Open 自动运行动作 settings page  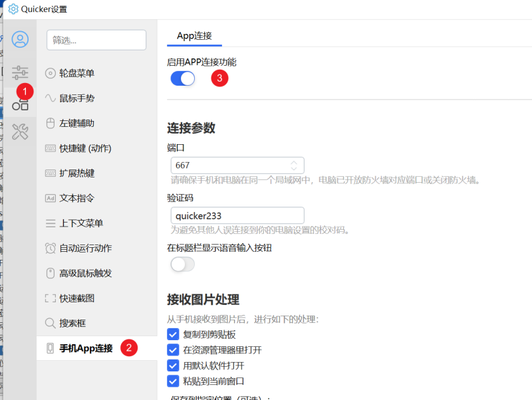point(96,248)
